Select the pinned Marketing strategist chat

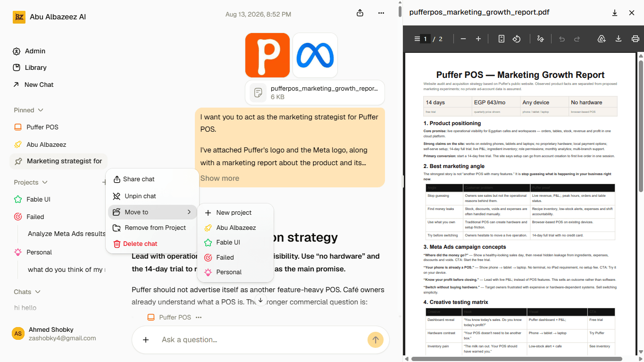tap(59, 161)
